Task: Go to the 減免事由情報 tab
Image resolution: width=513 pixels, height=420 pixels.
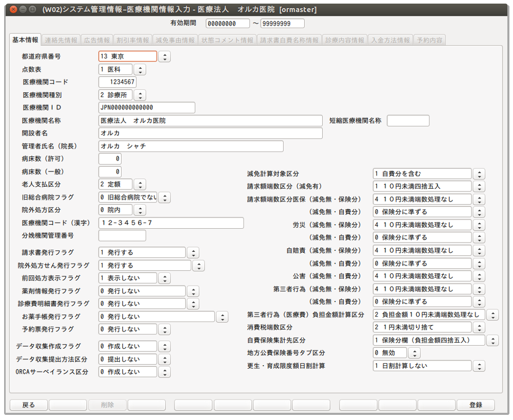Action: (x=175, y=40)
